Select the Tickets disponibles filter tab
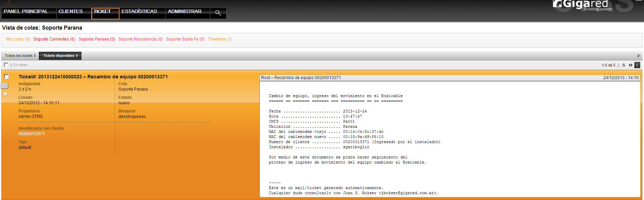 pyautogui.click(x=60, y=56)
